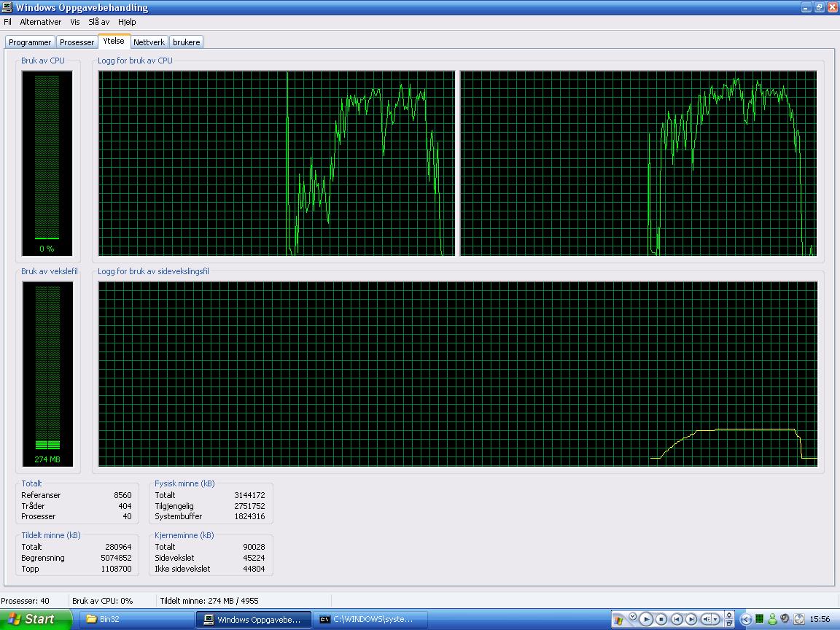Image resolution: width=840 pixels, height=630 pixels.
Task: Restore down the Oppgavebehandling window
Action: [820, 7]
